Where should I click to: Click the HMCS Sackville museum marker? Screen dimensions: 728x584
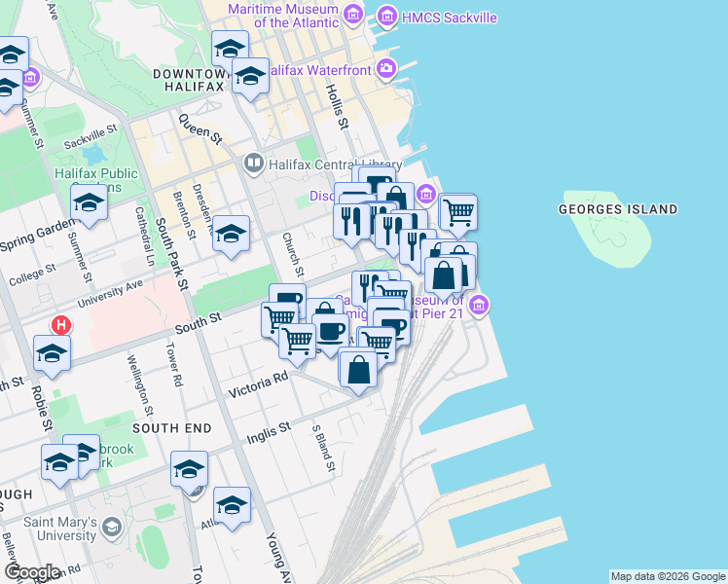387,18
